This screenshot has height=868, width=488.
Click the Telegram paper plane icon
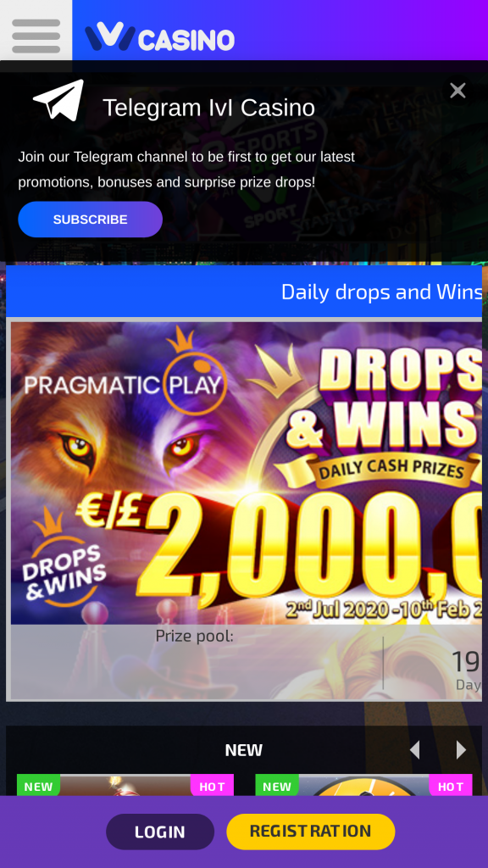coord(58,100)
